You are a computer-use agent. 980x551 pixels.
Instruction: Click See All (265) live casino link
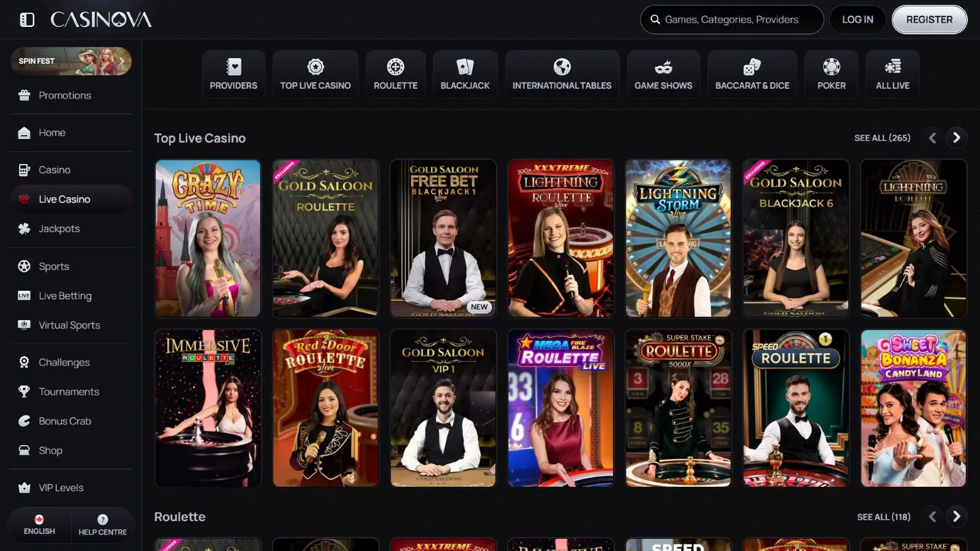(x=882, y=138)
